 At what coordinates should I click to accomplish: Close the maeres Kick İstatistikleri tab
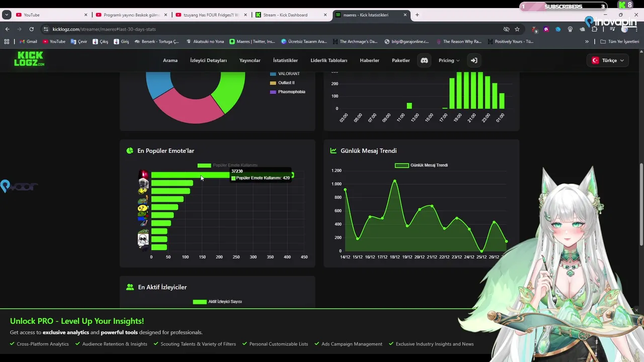(405, 15)
